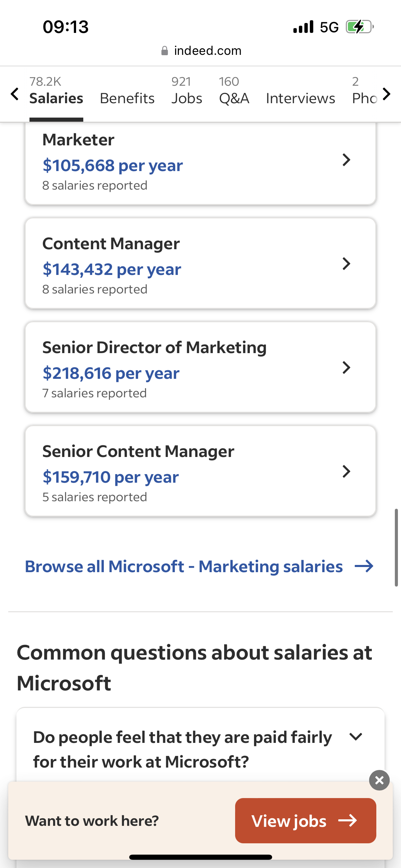Open the Q&A tab
Screen dimensions: 401x868
pyautogui.click(x=234, y=91)
